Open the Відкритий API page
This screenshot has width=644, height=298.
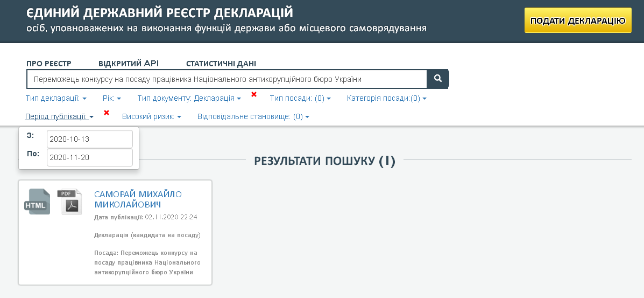[x=129, y=64]
